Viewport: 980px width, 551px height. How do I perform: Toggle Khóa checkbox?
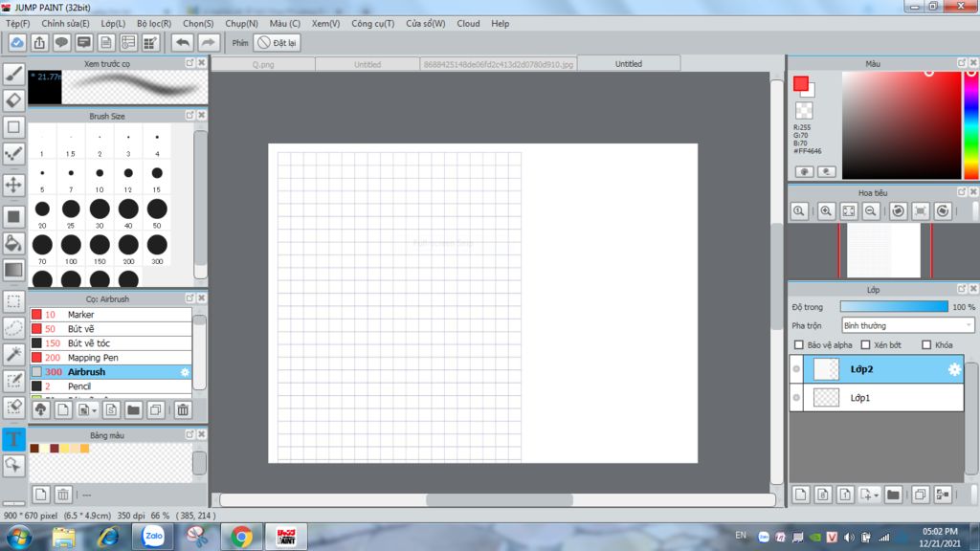click(x=926, y=344)
